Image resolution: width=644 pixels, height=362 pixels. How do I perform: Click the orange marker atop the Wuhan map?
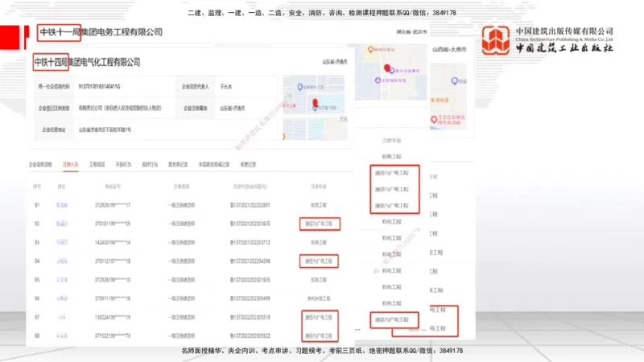click(370, 50)
